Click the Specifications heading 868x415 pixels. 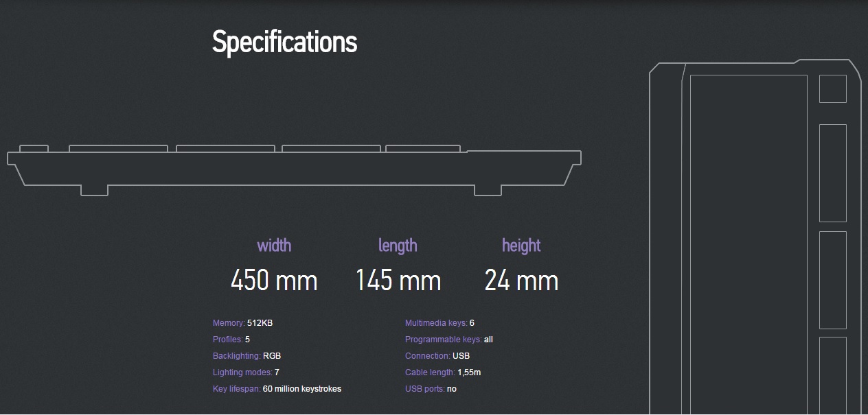coord(284,42)
